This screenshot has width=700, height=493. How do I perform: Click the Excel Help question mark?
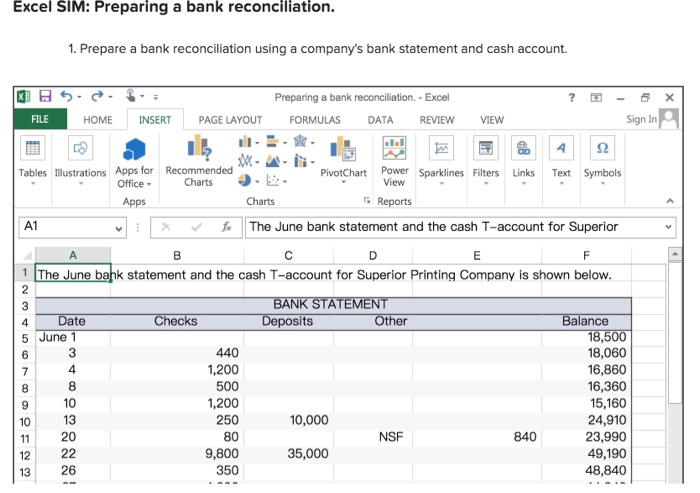click(x=572, y=97)
